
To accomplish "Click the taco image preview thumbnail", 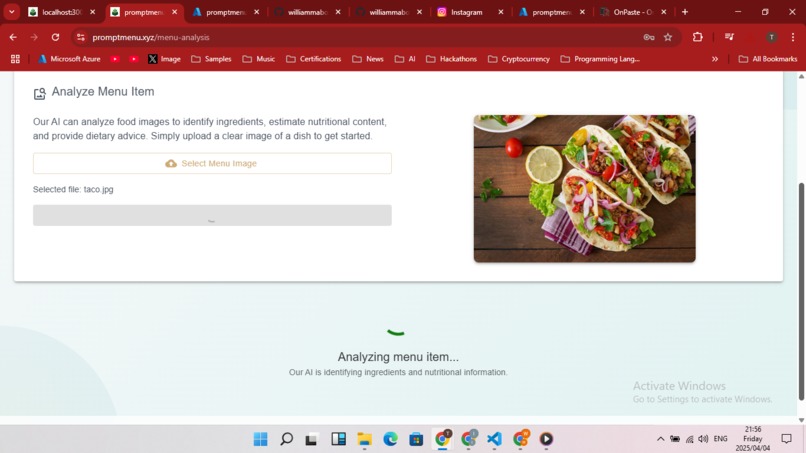I will pos(584,189).
